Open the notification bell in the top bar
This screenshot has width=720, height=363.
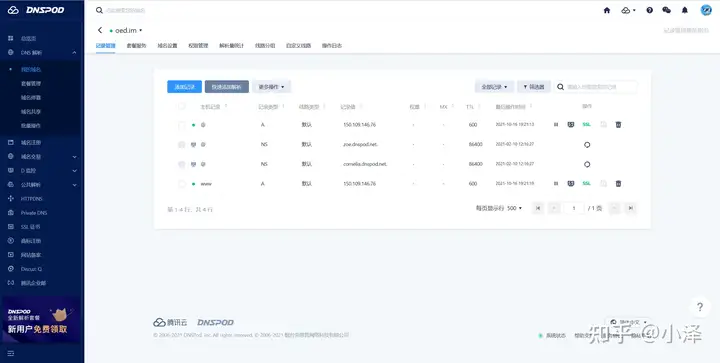[685, 10]
